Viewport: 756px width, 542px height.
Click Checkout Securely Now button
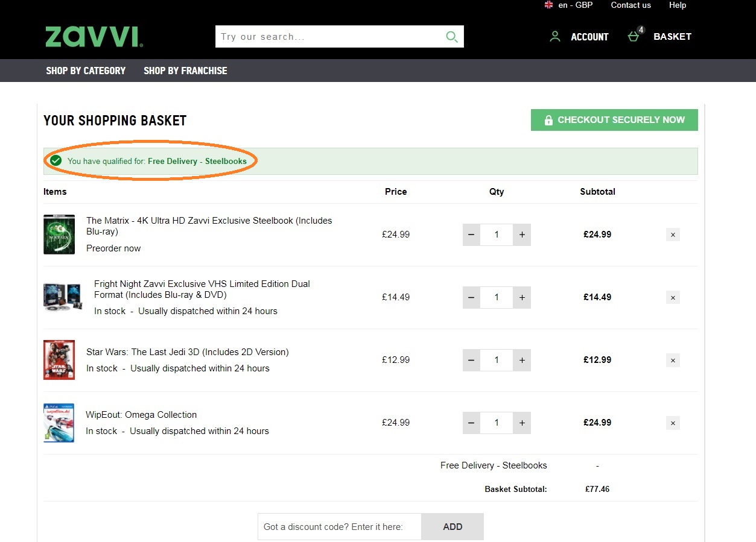614,120
